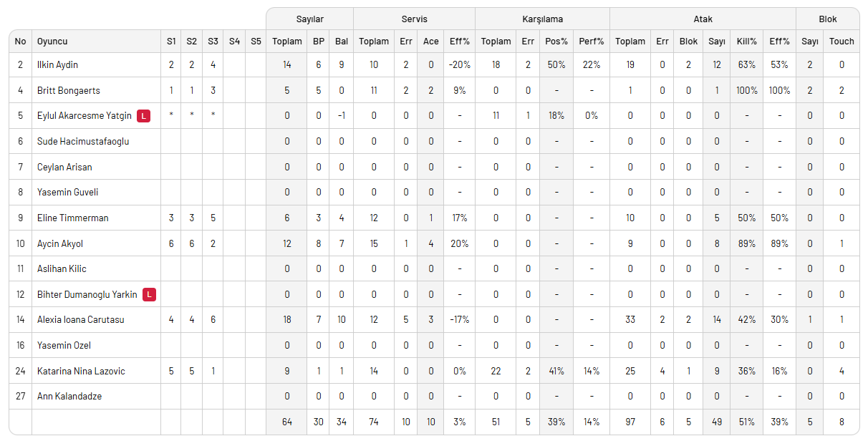Click the Kill% column header
This screenshot has height=441, width=868.
tap(746, 42)
